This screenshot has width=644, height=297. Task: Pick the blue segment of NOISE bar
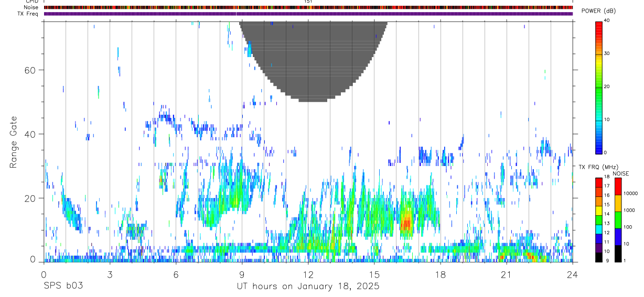pos(618,237)
